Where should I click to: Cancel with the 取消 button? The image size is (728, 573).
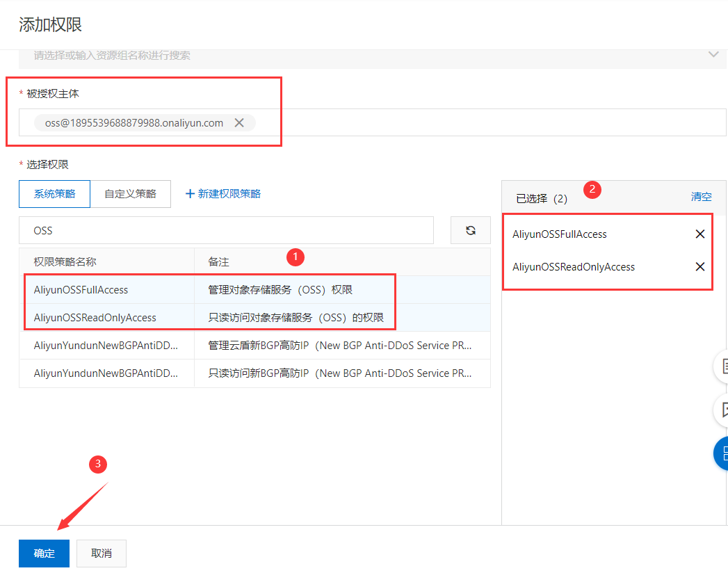pyautogui.click(x=102, y=553)
